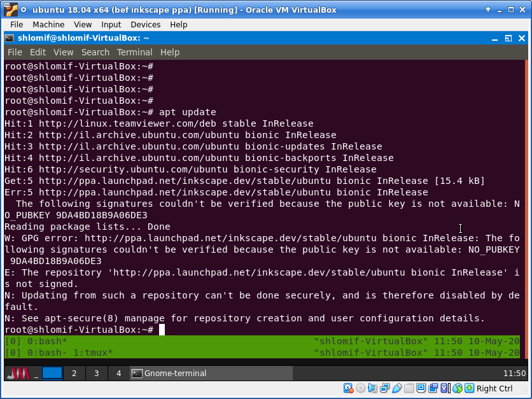Click the 'Err:5' ppa.launchpad.net line
532x399 pixels.
(216, 192)
